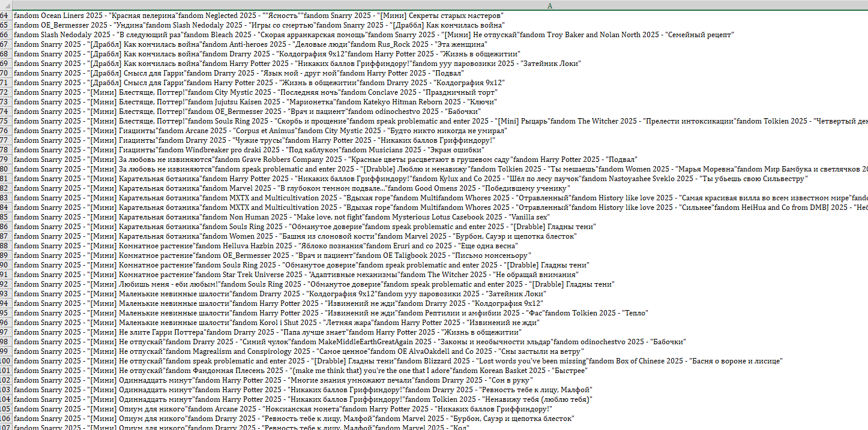This screenshot has height=430, width=868.
Task: Select the cell with "Corpus et Animus"
Action: (439, 131)
